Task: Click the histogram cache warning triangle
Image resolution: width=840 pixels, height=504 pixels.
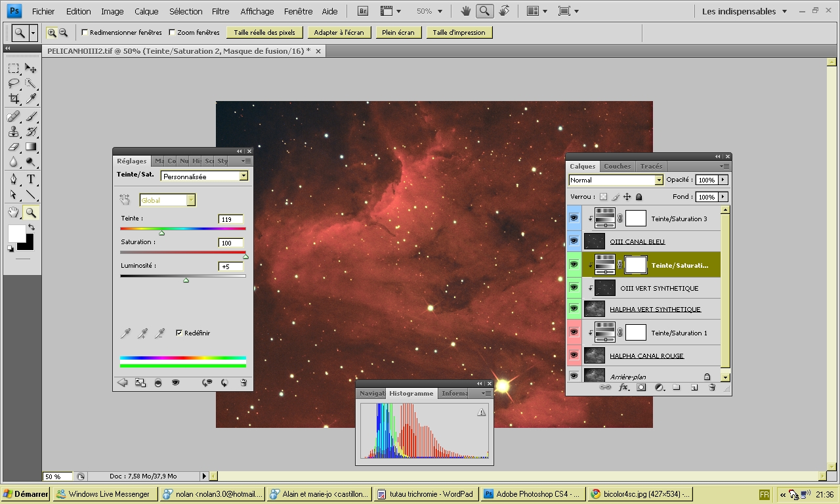Action: [482, 412]
